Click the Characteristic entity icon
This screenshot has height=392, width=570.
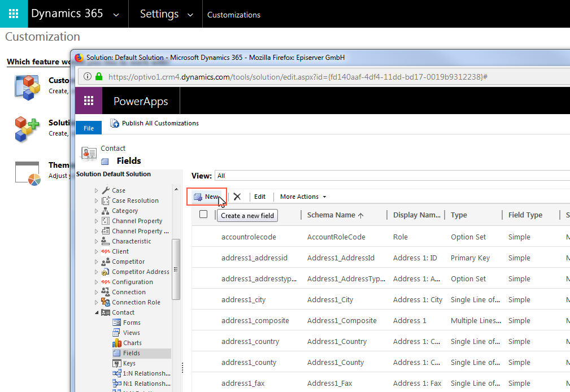pos(106,241)
